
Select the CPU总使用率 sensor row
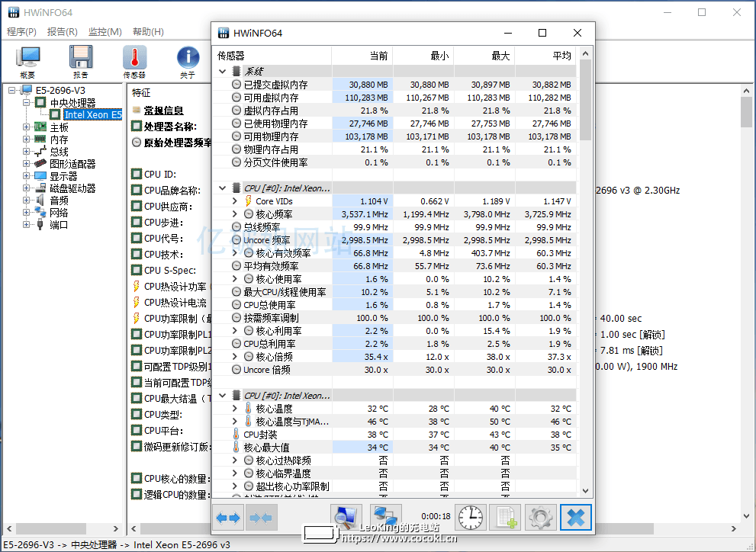[x=395, y=305]
